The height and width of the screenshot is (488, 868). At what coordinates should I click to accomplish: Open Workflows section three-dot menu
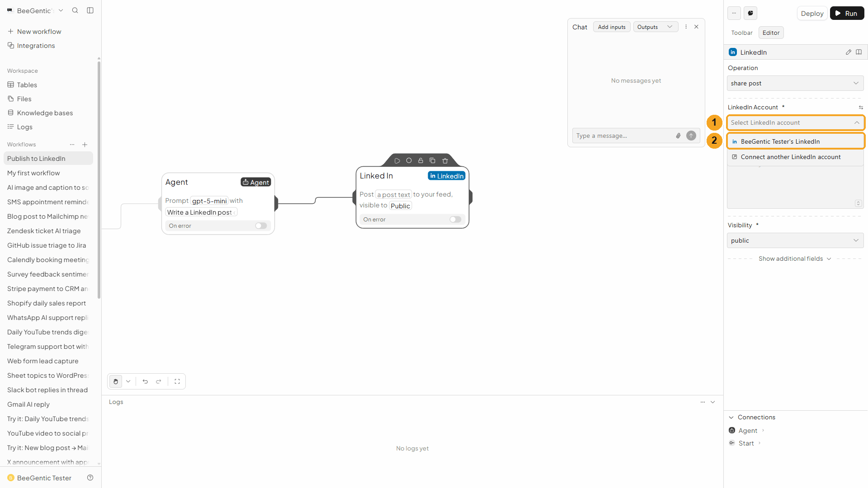(x=72, y=145)
